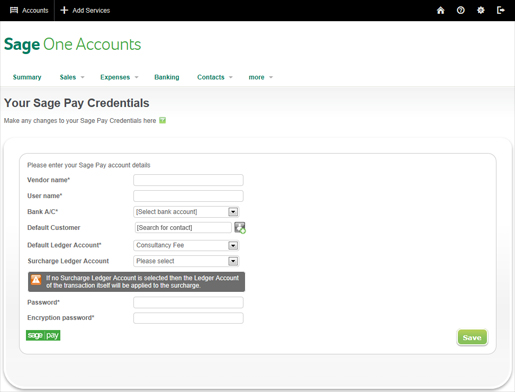515x392 pixels.
Task: Click the Search for contact field
Action: click(183, 228)
